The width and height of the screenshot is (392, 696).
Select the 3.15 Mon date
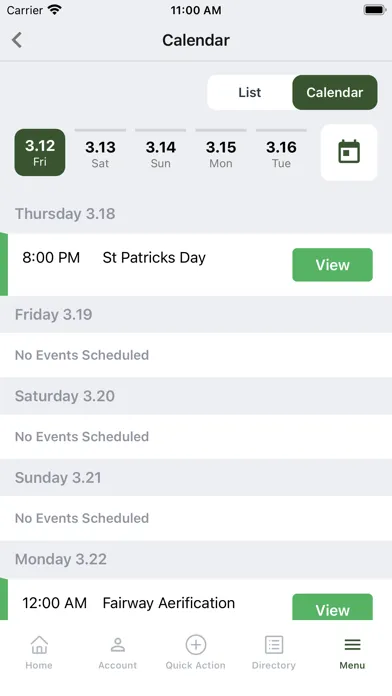click(x=221, y=152)
